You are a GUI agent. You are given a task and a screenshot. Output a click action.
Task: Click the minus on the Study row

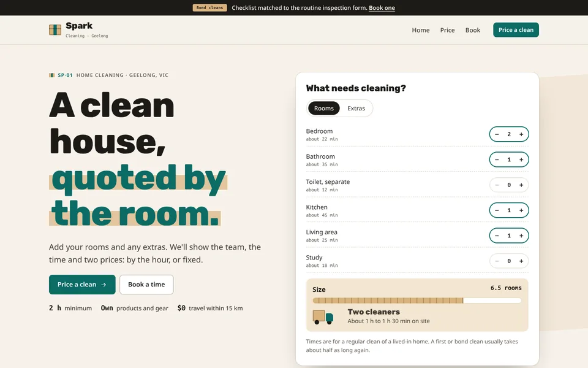pyautogui.click(x=497, y=261)
